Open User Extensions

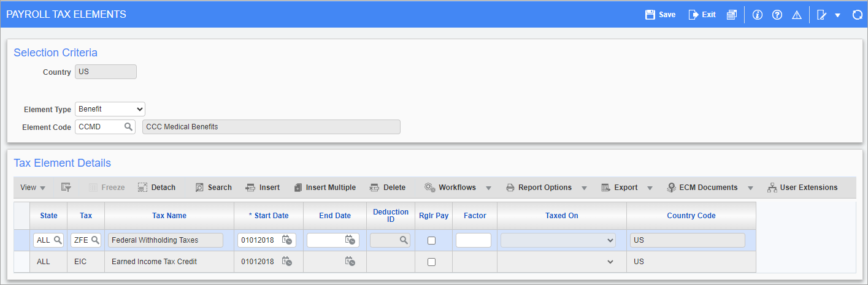click(x=802, y=188)
